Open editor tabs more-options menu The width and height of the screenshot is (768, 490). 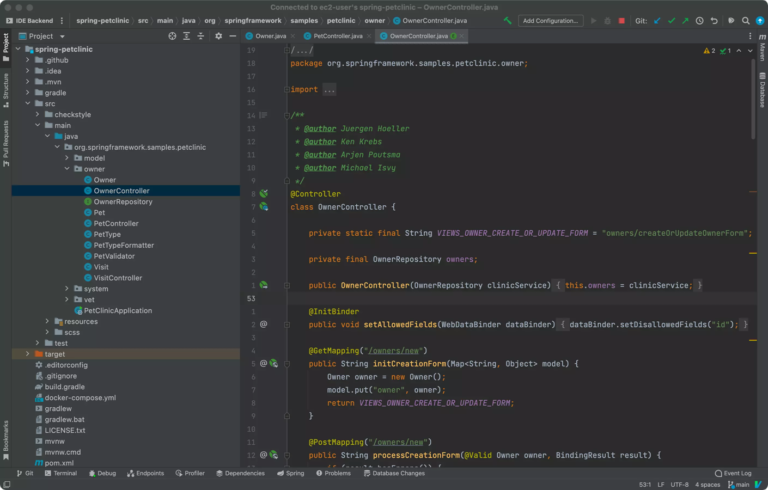tap(750, 36)
